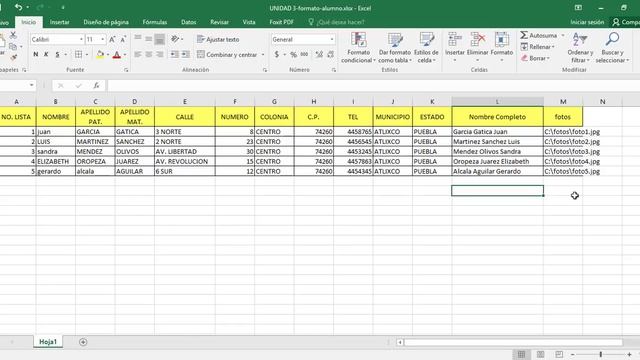Center text horizontally
This screenshot has width=640, height=360.
149,54
